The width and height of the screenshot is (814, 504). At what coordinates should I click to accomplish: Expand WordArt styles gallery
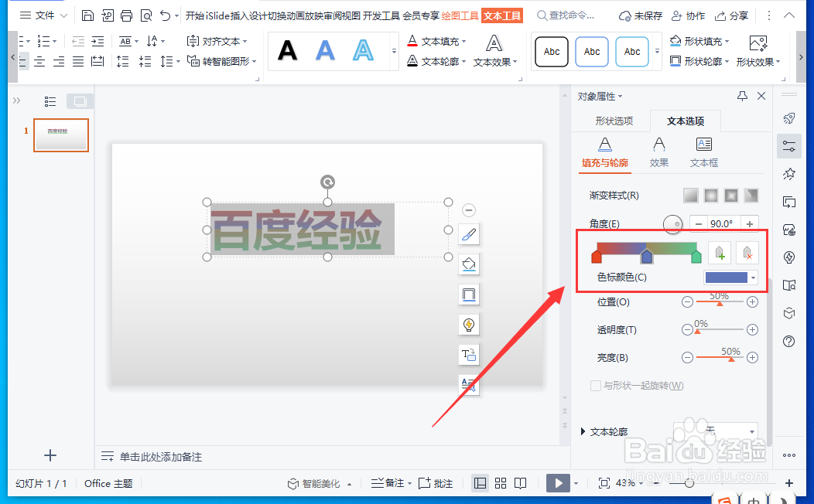click(x=394, y=51)
